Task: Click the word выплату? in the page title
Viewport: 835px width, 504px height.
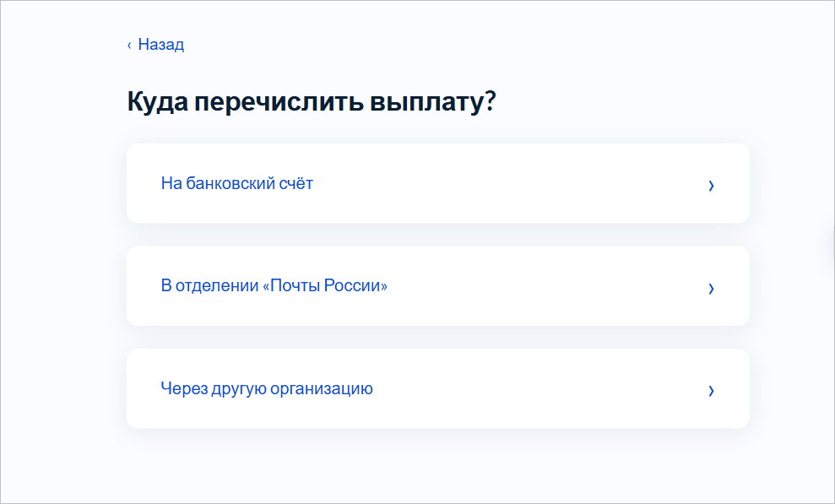Action: pyautogui.click(x=433, y=102)
